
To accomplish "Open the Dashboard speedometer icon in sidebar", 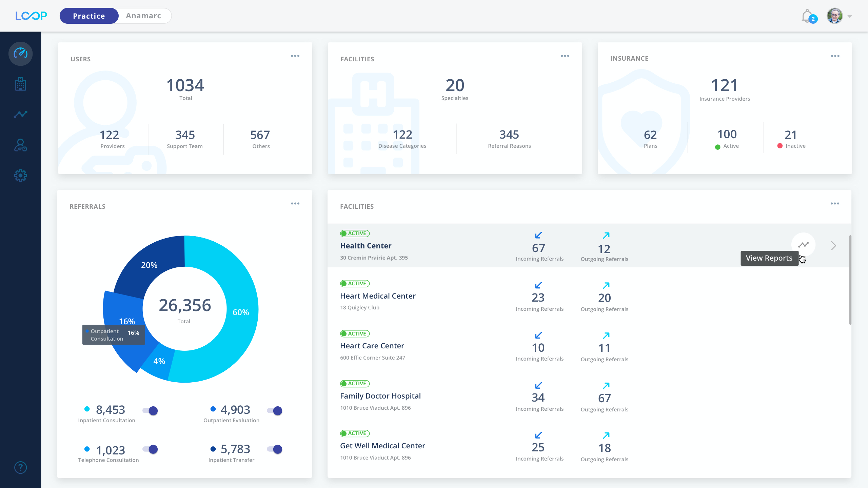I will pyautogui.click(x=20, y=54).
